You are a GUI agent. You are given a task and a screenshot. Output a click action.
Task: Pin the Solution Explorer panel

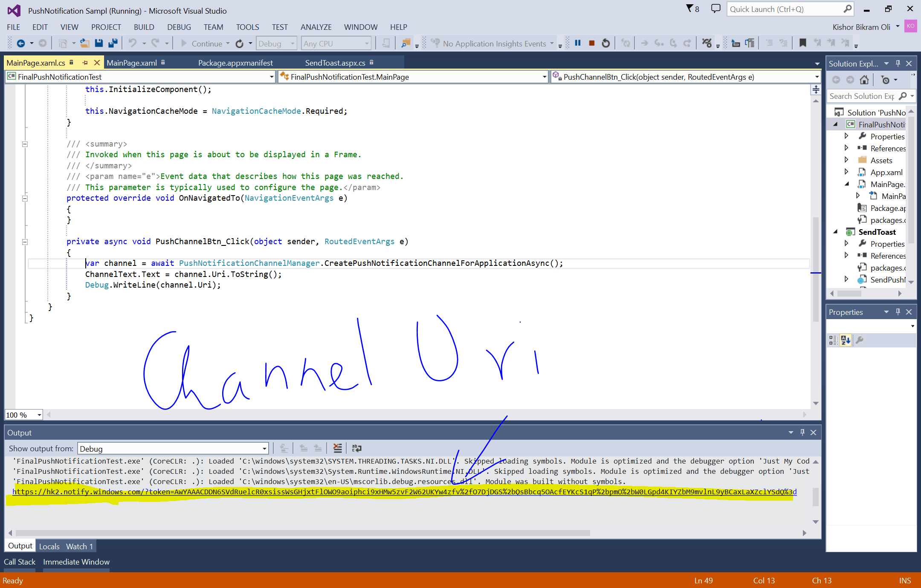[x=898, y=63]
